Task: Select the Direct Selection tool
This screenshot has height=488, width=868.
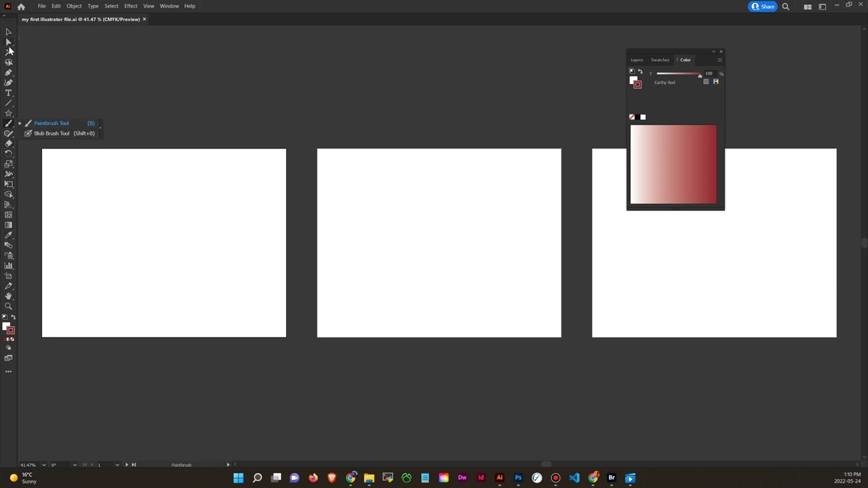Action: 8,42
